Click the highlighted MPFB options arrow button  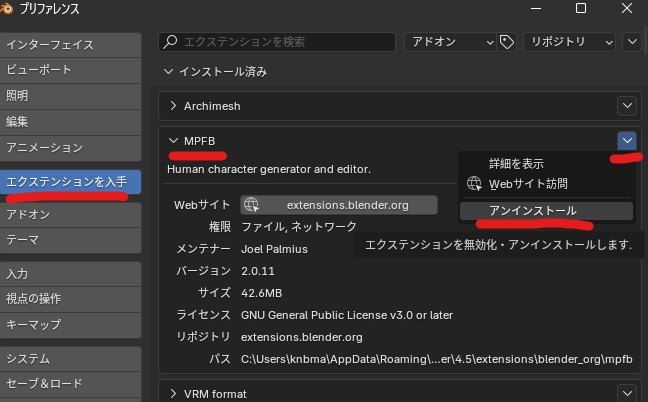click(x=627, y=141)
